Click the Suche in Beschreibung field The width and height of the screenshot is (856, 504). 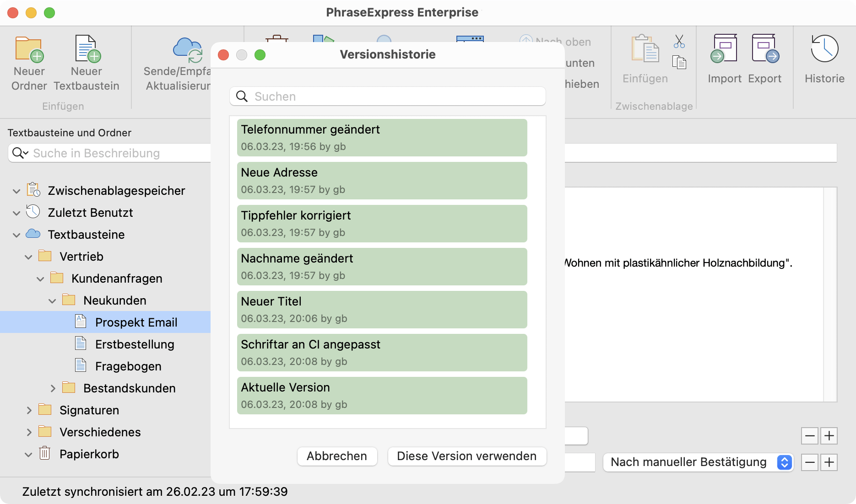tap(110, 153)
